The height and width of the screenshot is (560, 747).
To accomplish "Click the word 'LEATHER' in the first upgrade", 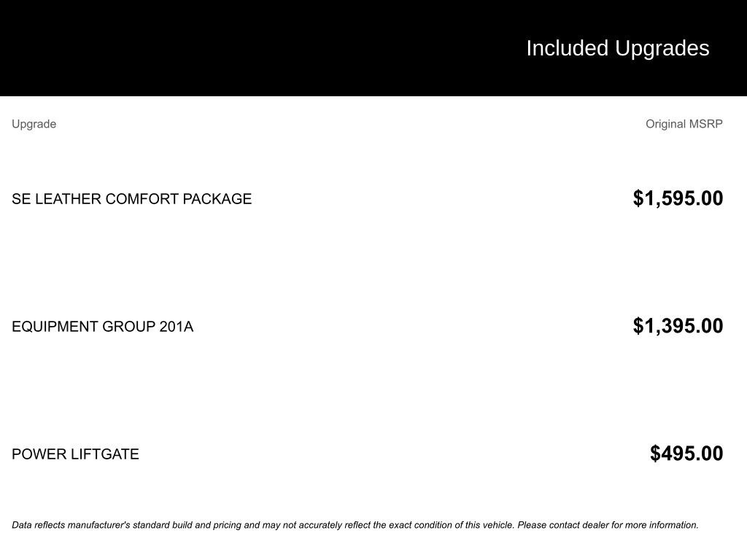I will click(70, 199).
